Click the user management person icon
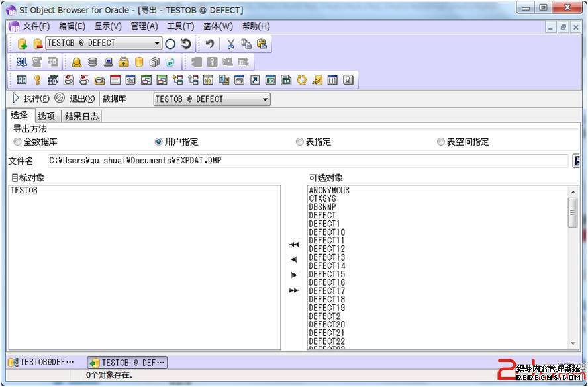 (x=77, y=62)
